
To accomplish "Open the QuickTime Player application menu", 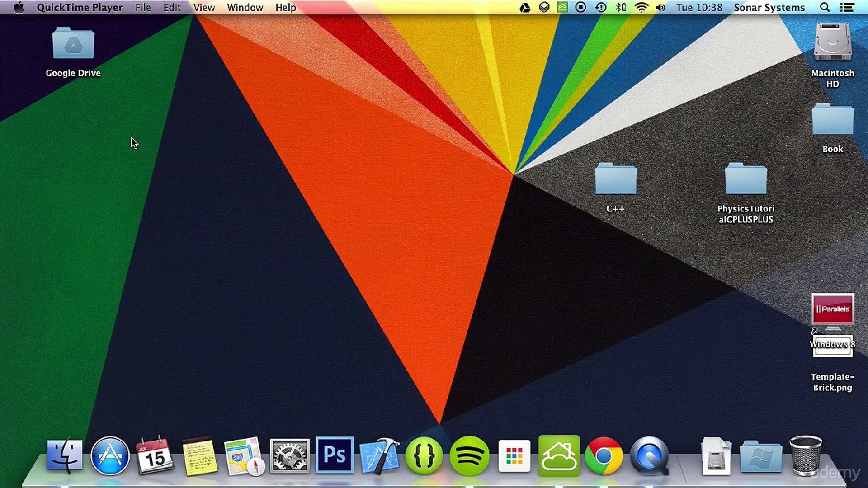I will tap(80, 8).
